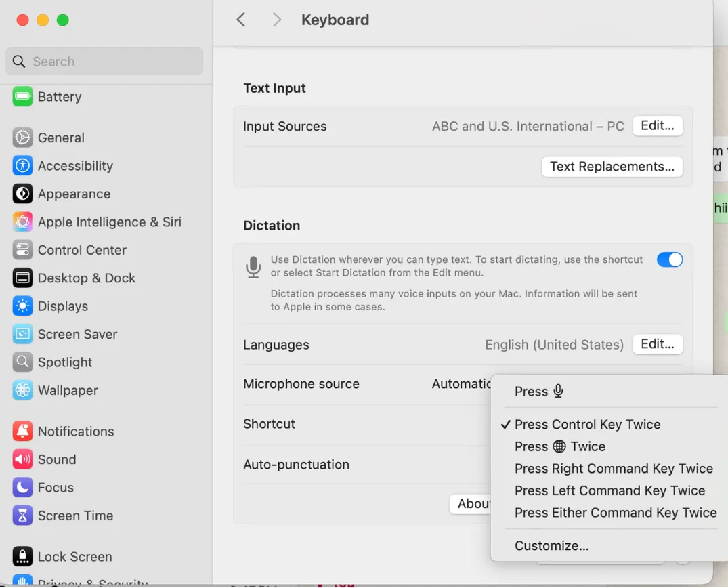Open the Control Center pane
The image size is (728, 588).
pos(82,250)
